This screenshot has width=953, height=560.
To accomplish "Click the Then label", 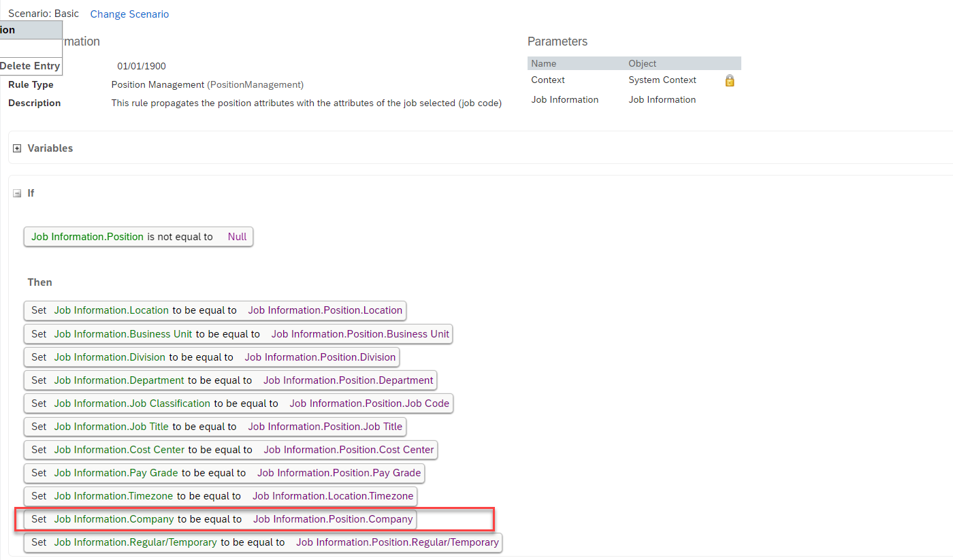I will 40,282.
